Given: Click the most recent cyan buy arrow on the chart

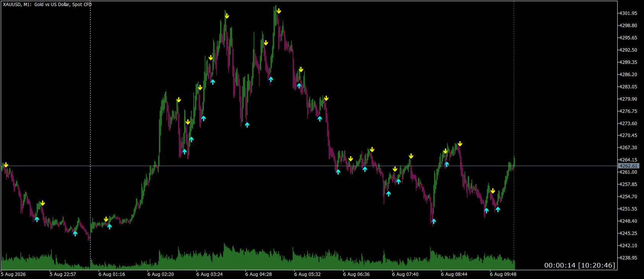Looking at the screenshot, I should coord(498,209).
